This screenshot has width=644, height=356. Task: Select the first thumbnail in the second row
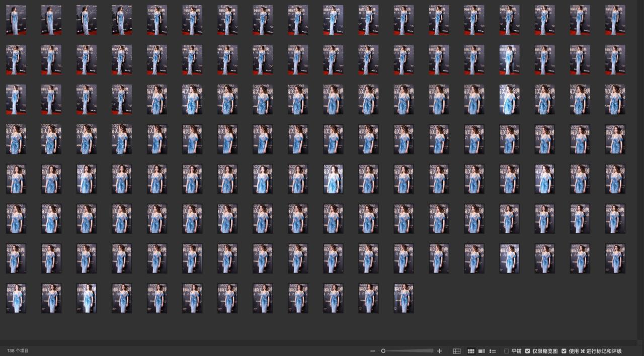[16, 59]
